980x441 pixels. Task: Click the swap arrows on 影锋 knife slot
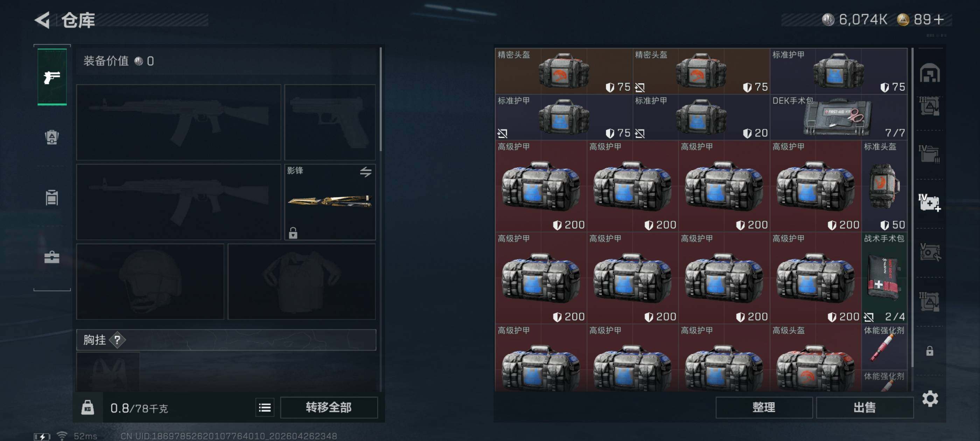point(366,172)
